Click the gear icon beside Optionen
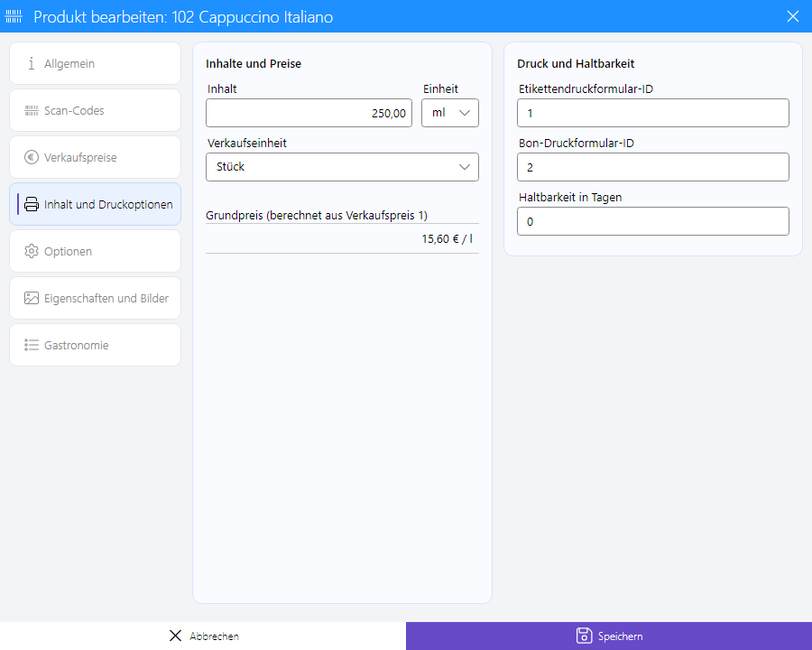Image resolution: width=812 pixels, height=650 pixels. click(32, 251)
